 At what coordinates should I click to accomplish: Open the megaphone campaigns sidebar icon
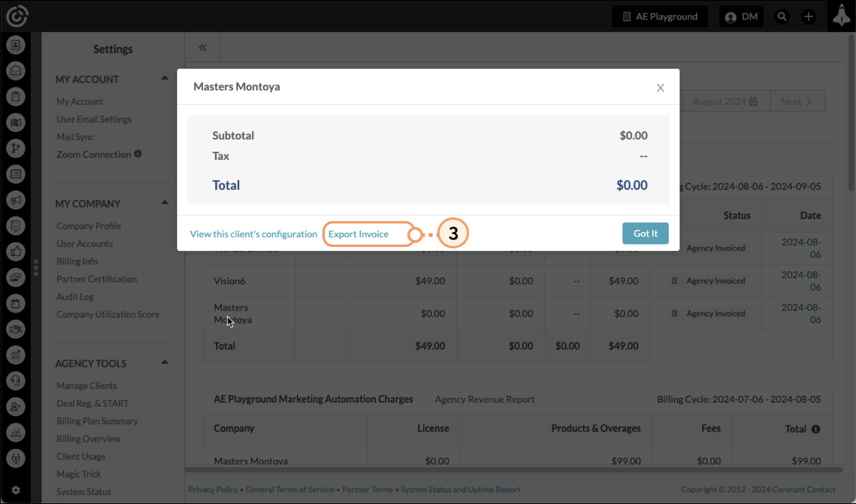pyautogui.click(x=16, y=200)
